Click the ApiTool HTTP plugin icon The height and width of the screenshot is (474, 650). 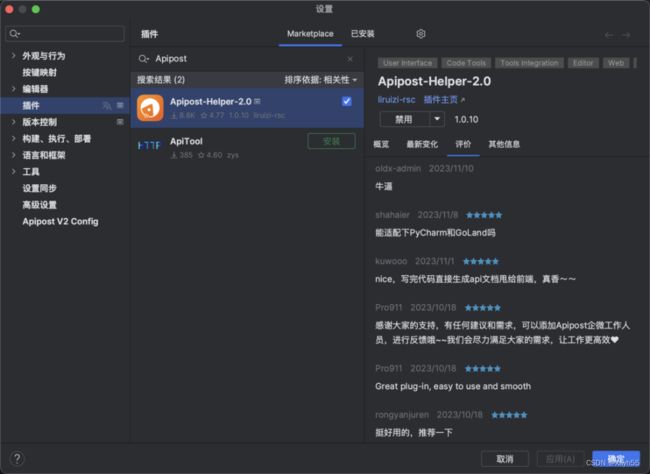click(149, 145)
